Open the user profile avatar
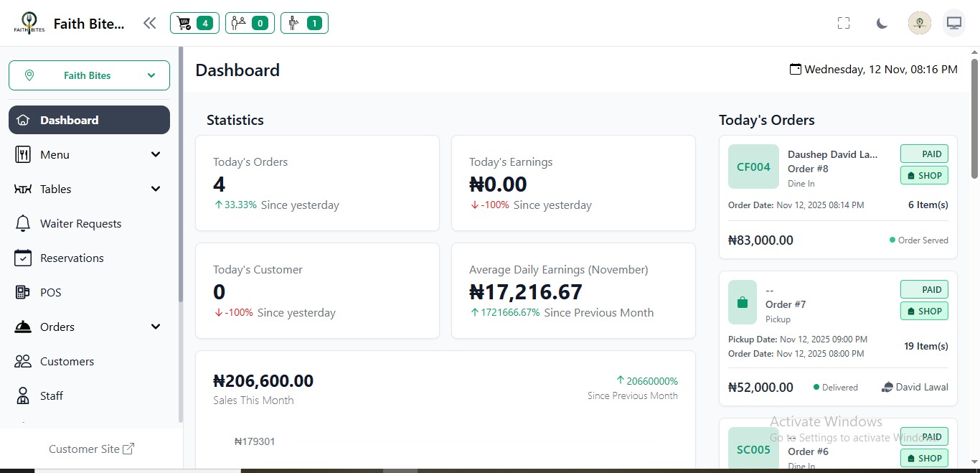980x473 pixels. [x=920, y=23]
